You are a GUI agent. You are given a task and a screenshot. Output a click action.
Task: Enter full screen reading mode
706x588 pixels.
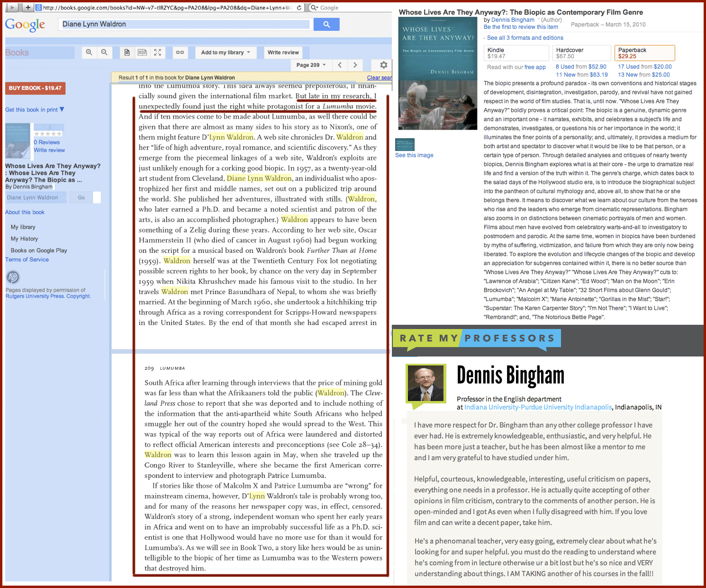pos(158,53)
